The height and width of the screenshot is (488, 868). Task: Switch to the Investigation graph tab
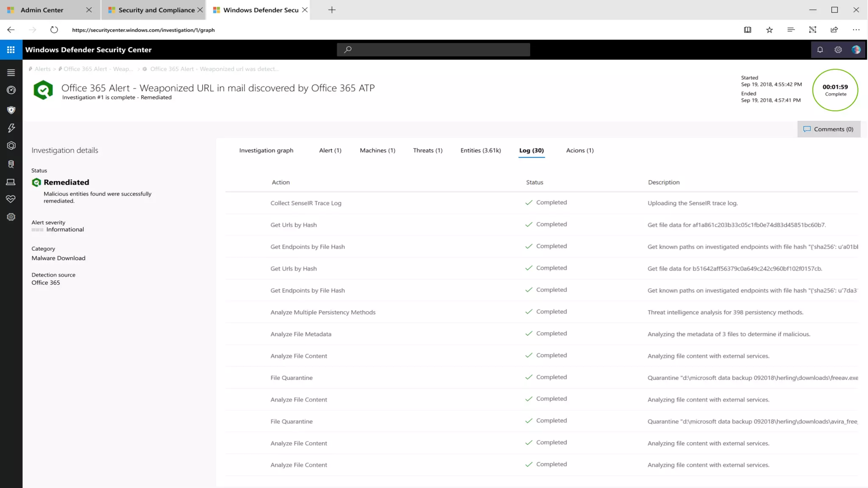[266, 150]
